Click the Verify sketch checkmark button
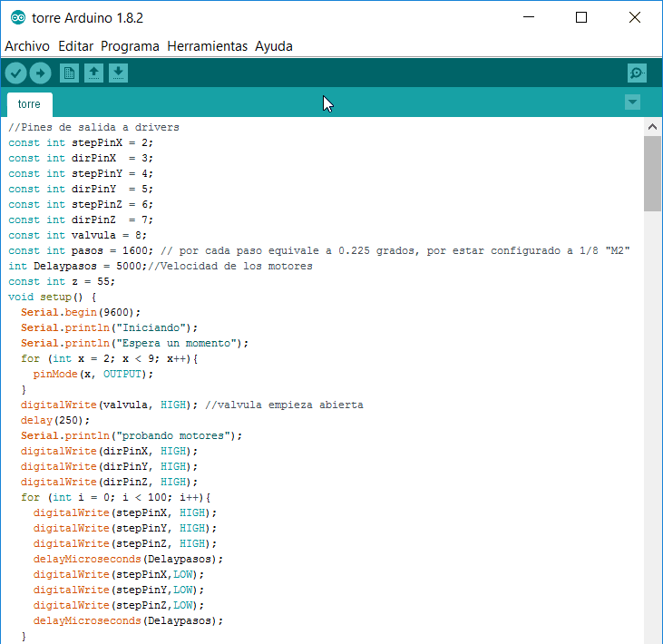 [x=15, y=73]
